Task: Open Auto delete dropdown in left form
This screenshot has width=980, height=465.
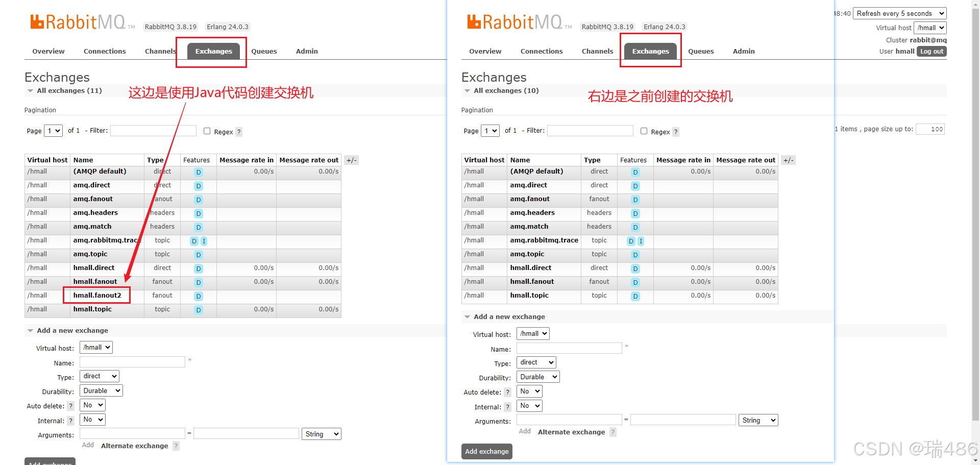Action: [92, 405]
